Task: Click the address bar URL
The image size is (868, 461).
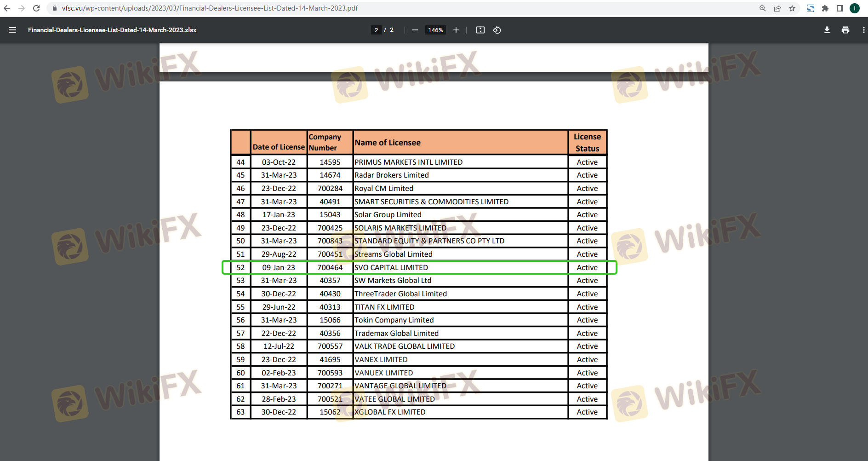Action: (210, 8)
